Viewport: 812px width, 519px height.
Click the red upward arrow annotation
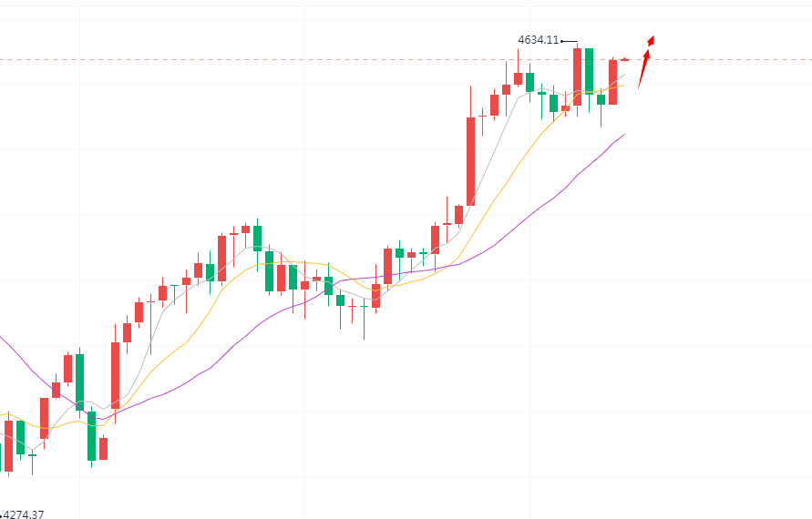[643, 68]
